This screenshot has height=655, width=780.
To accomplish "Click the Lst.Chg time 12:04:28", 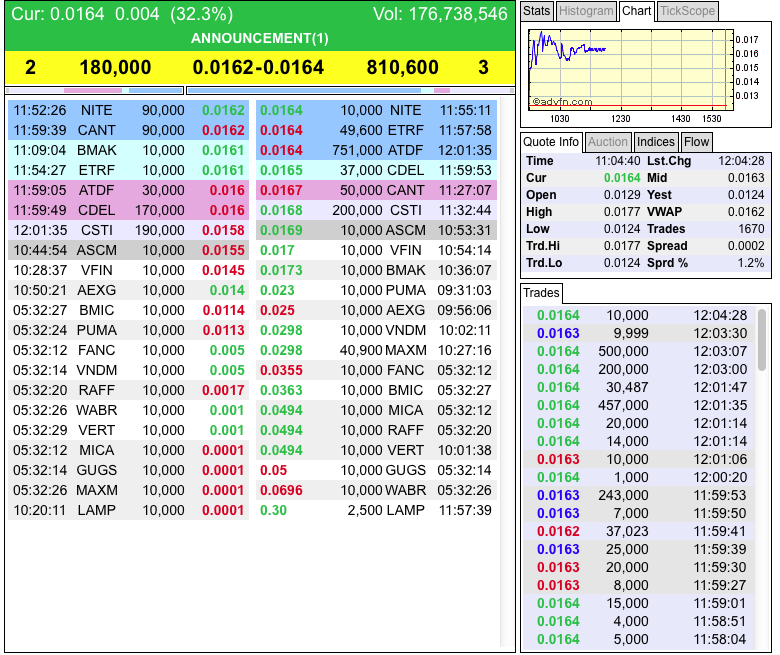I will click(x=741, y=161).
